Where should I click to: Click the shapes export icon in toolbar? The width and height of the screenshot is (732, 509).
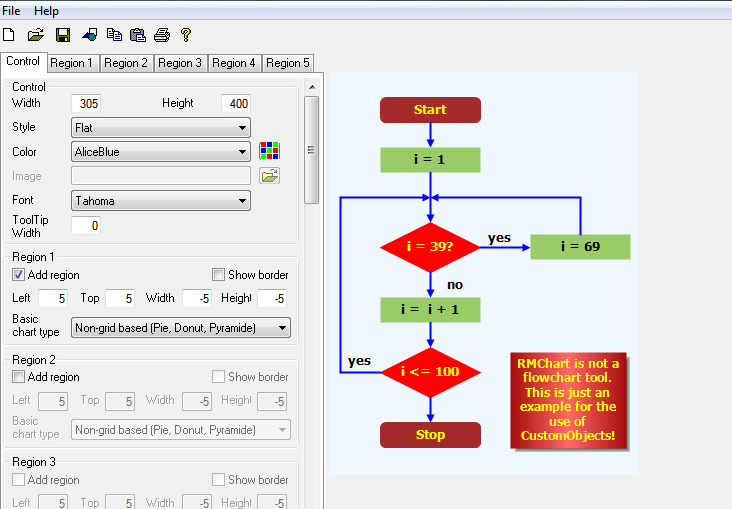[89, 35]
